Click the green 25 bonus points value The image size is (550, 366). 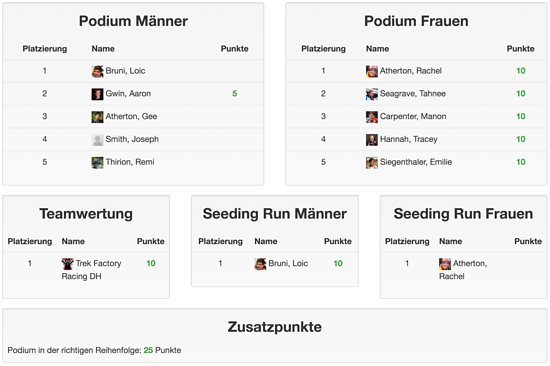point(148,350)
